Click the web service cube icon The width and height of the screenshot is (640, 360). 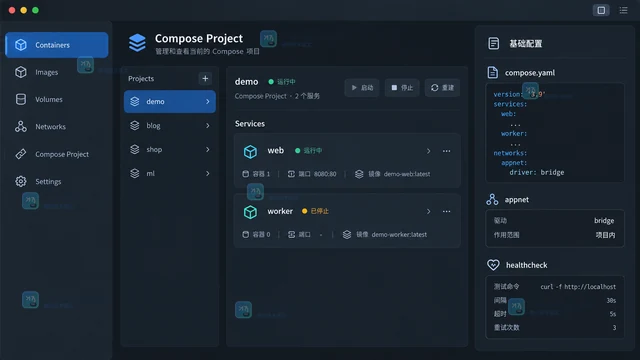(250, 151)
